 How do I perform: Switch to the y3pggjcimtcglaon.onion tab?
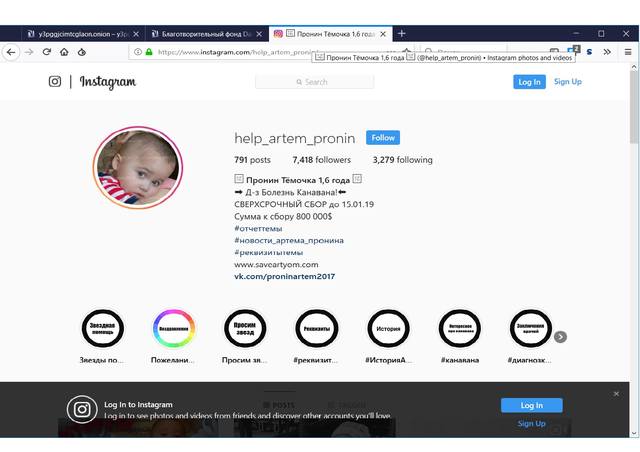(82, 34)
